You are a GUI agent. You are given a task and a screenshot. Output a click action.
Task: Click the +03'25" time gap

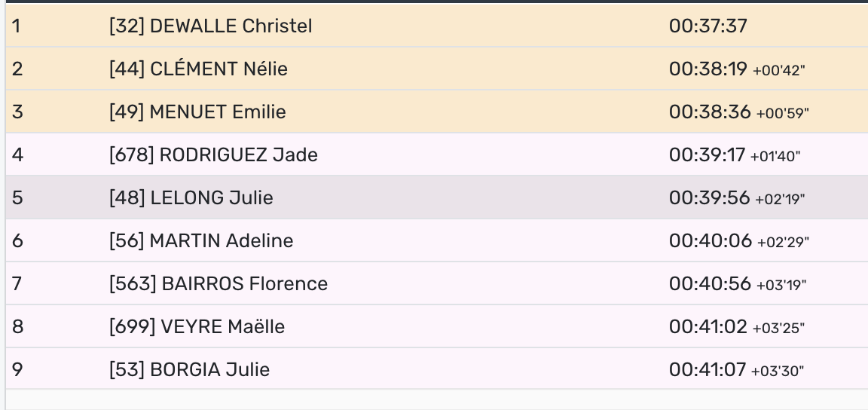pyautogui.click(x=778, y=329)
